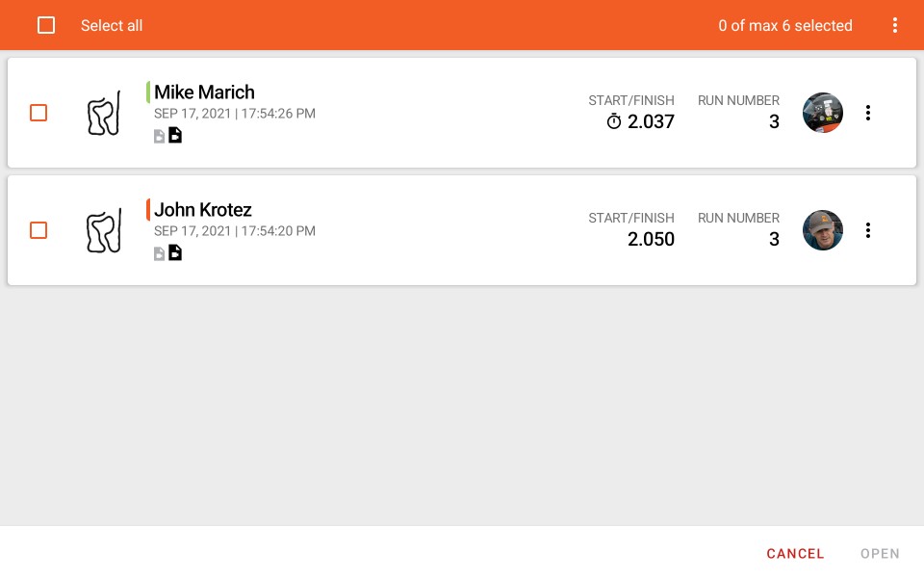Viewport: 924px width, 578px height.
Task: Click the gray file icon under Mike Marich
Action: tap(159, 137)
